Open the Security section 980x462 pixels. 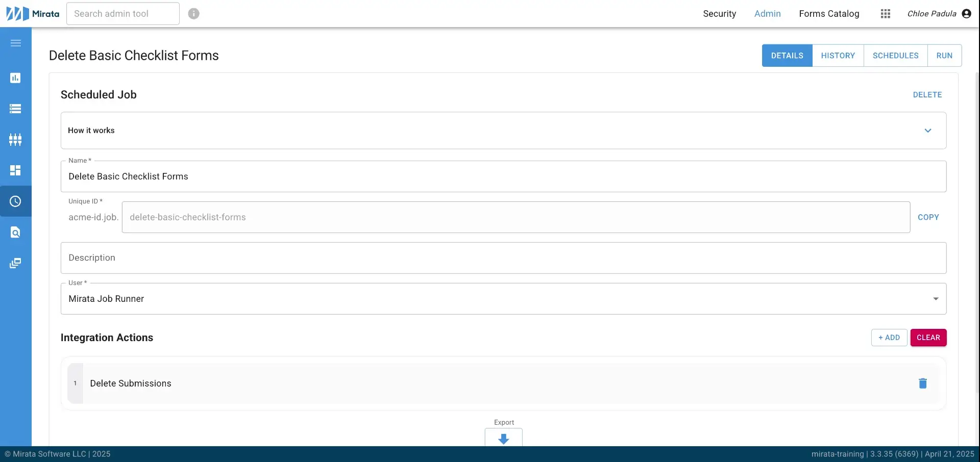(719, 14)
